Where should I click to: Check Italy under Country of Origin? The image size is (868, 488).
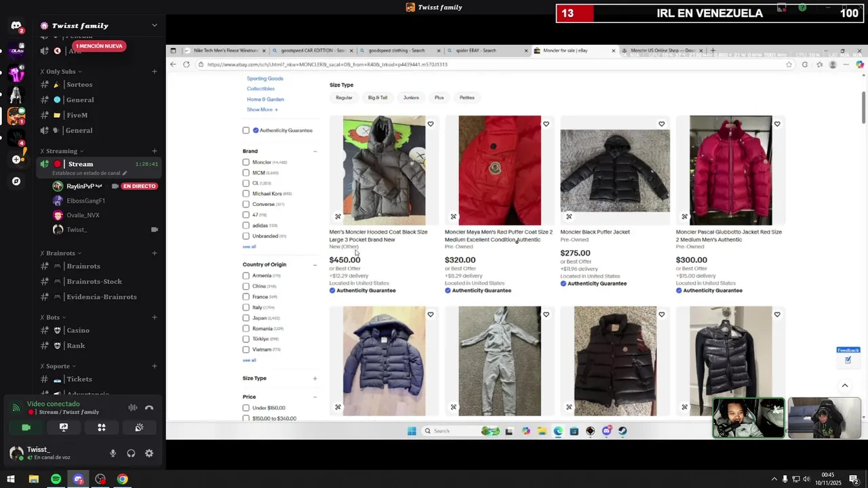pyautogui.click(x=246, y=307)
